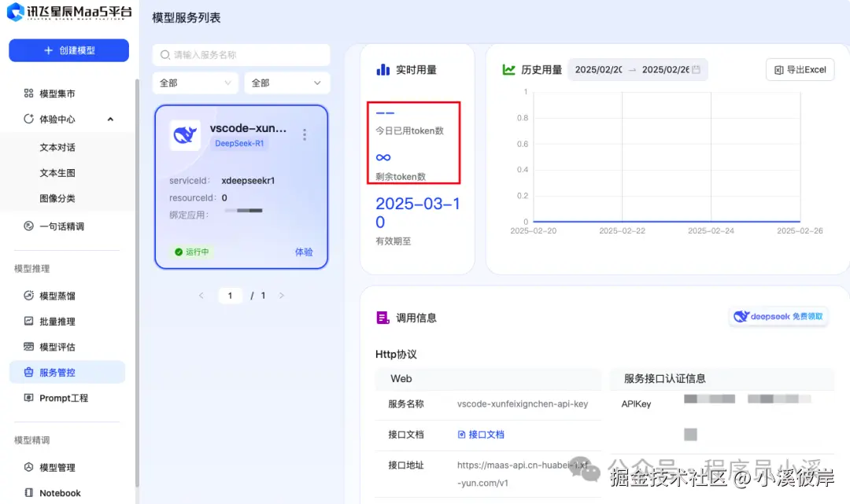Click the 调用信息 document icon
Viewport: 850px width, 504px height.
point(382,318)
